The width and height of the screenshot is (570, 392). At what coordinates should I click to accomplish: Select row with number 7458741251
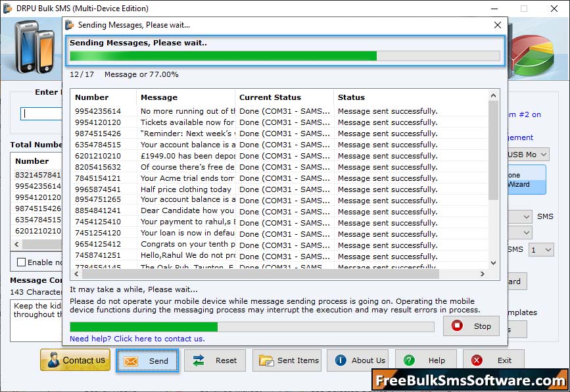click(x=279, y=257)
